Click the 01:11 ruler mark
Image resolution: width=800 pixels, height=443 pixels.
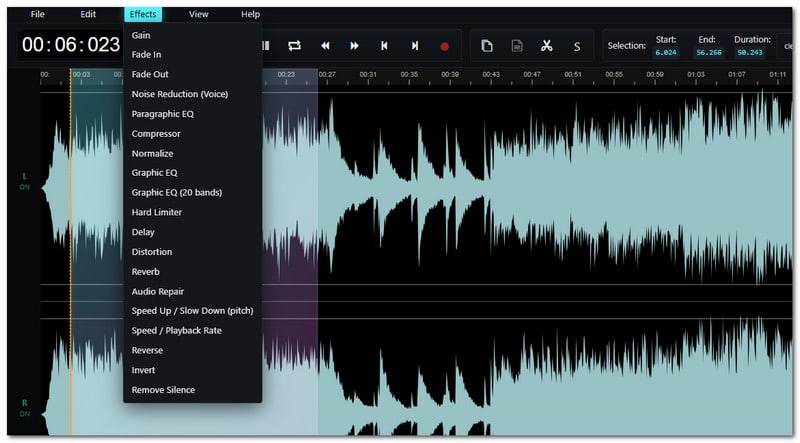[x=778, y=75]
